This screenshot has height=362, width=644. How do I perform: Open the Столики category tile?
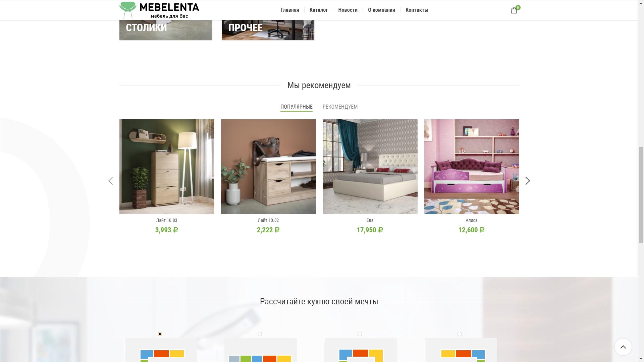point(165,30)
